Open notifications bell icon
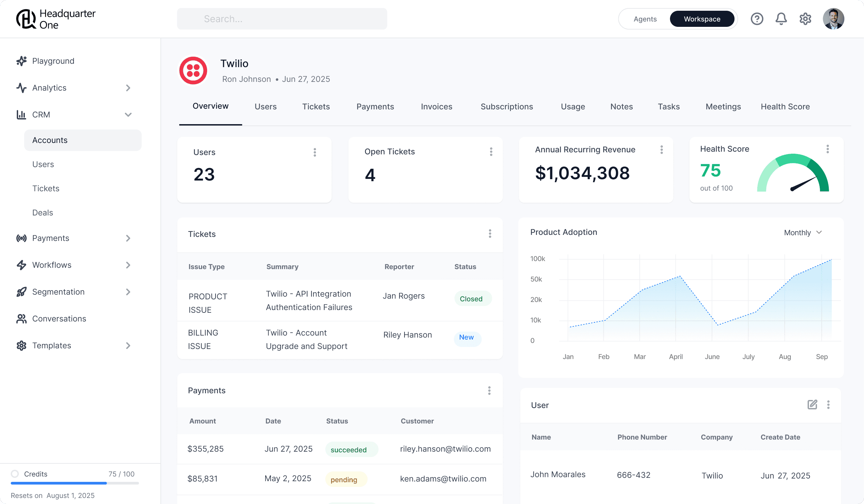 click(x=781, y=19)
